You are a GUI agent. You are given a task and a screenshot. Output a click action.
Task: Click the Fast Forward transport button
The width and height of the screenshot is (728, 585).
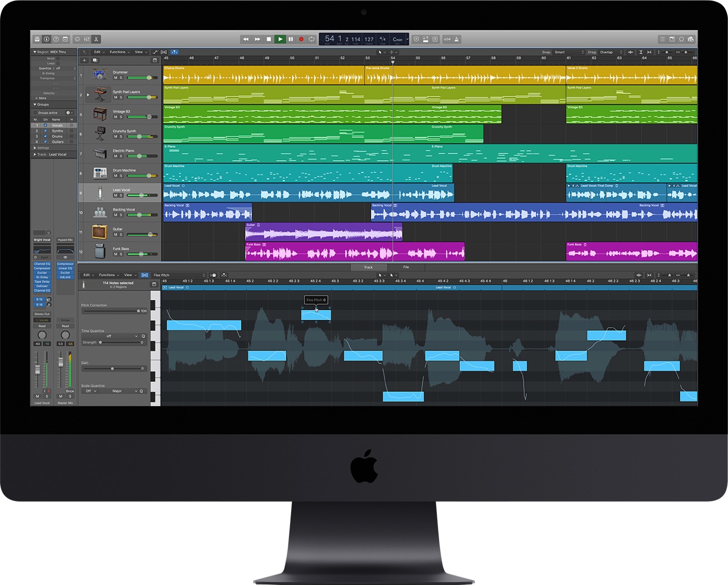257,39
